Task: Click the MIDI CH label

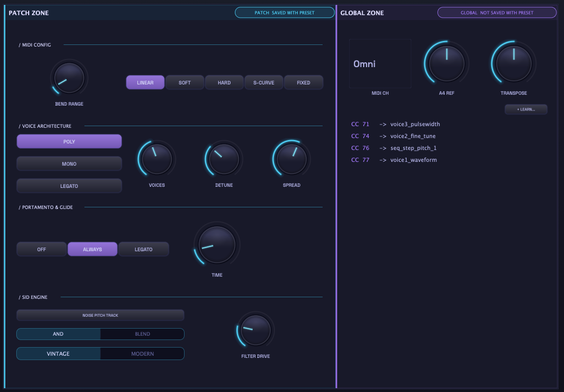Action: tap(380, 93)
